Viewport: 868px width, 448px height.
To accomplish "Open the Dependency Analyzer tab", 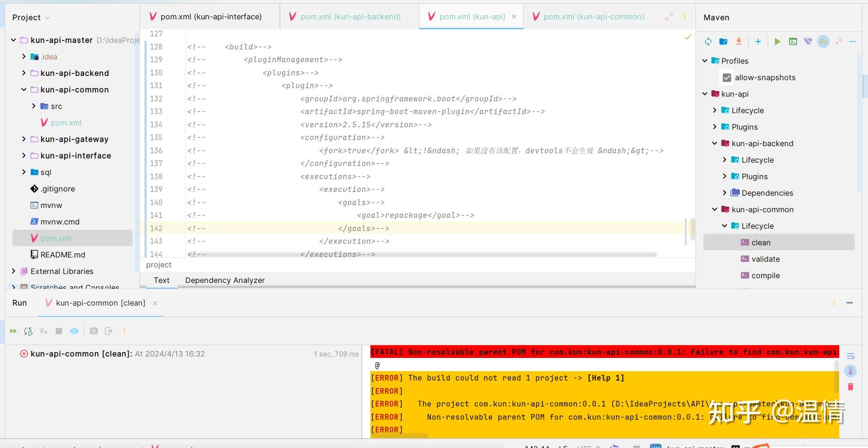I will pyautogui.click(x=225, y=280).
